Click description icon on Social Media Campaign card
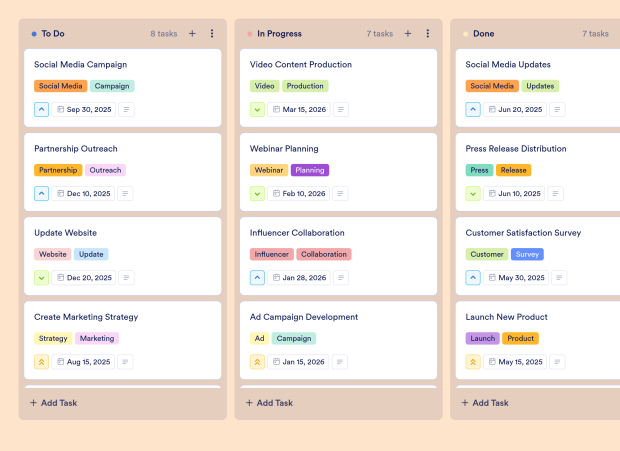 pos(126,109)
